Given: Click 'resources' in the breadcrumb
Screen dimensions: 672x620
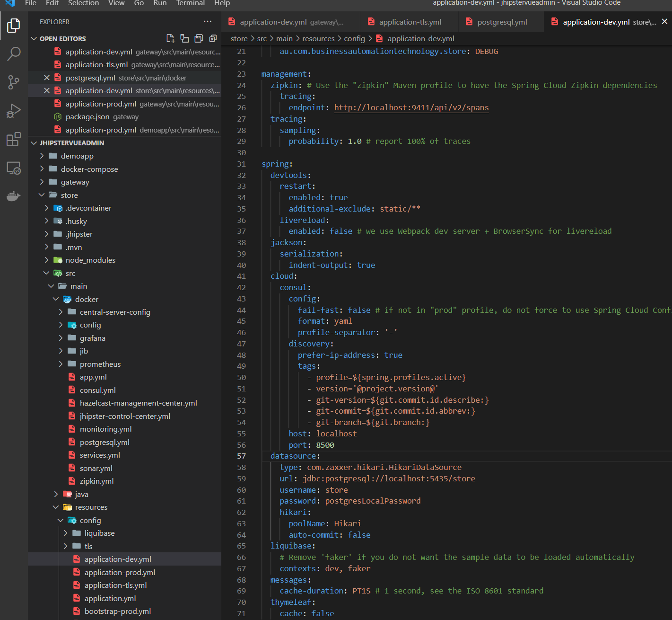Looking at the screenshot, I should 318,38.
